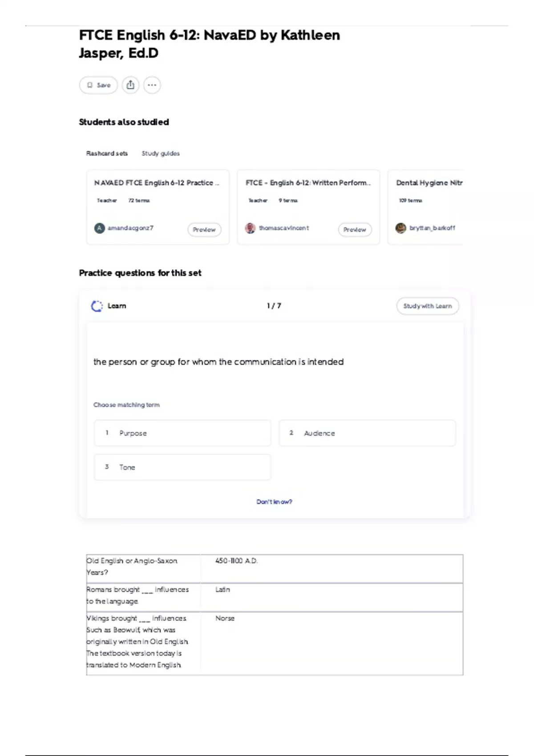Open the three-dot more options menu
Screen dimensions: 534x756
coord(152,85)
